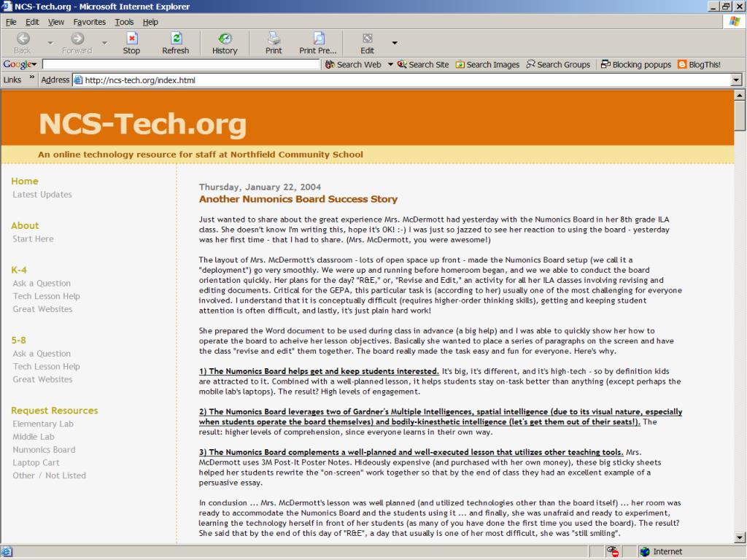Click the Another Numonics Board Success Story title
The width and height of the screenshot is (747, 560).
[298, 199]
